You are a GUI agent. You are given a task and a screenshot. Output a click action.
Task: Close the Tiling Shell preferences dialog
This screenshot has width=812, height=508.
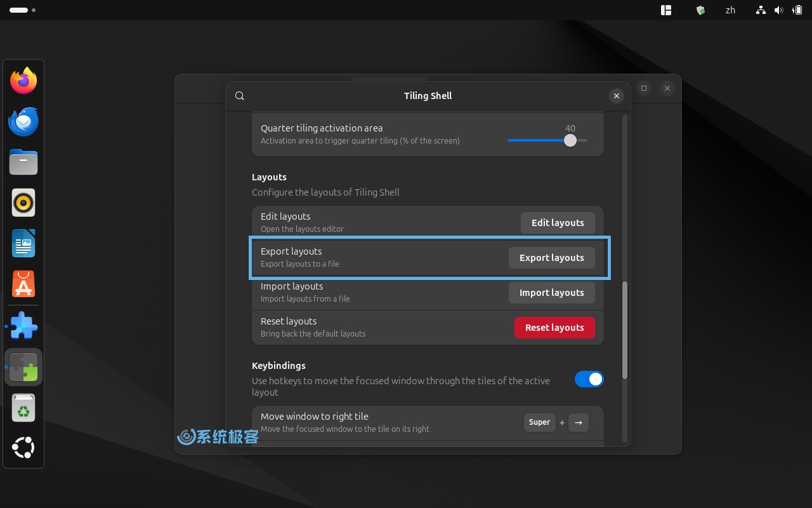coord(616,96)
